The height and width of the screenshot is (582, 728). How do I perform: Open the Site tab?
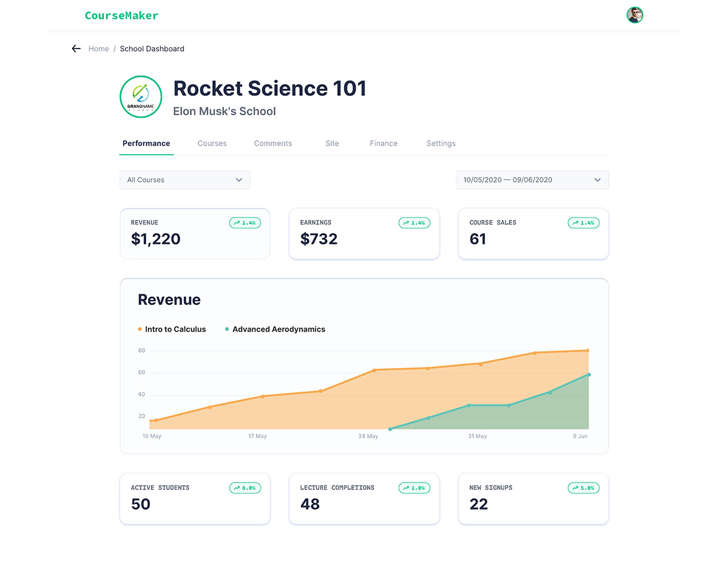click(x=332, y=144)
